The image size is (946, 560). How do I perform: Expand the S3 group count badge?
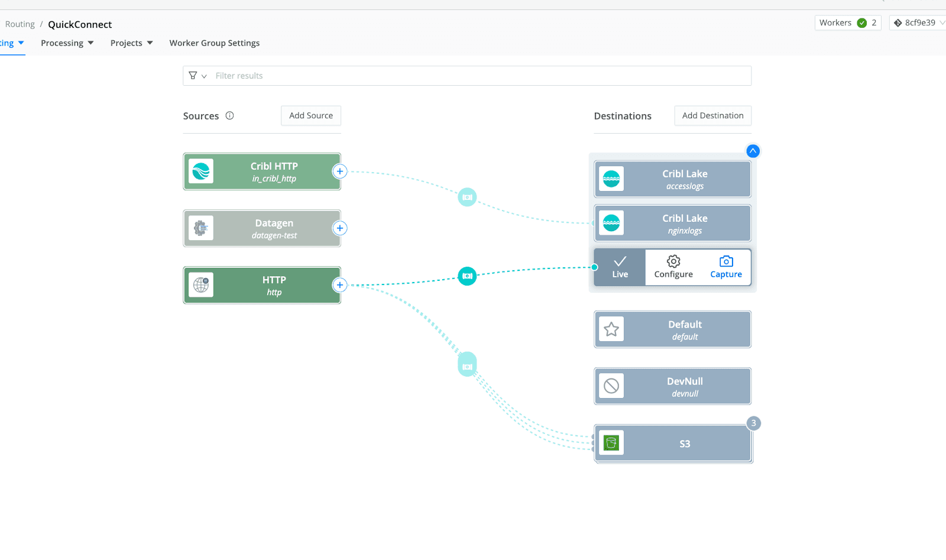tap(753, 423)
